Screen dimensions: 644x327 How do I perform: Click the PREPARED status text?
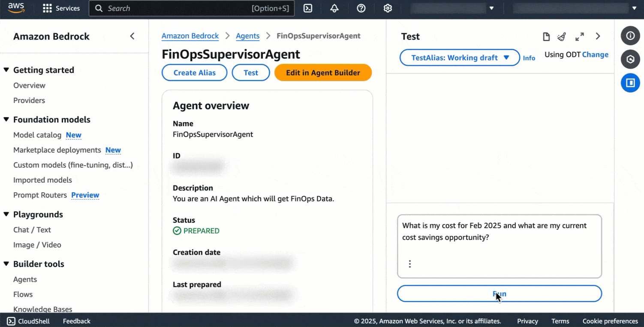(x=202, y=231)
